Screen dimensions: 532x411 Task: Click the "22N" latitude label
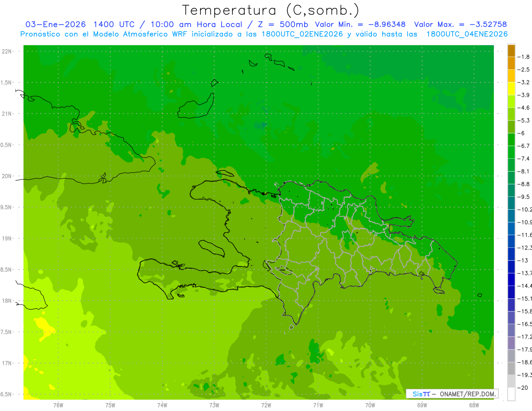tap(6, 51)
